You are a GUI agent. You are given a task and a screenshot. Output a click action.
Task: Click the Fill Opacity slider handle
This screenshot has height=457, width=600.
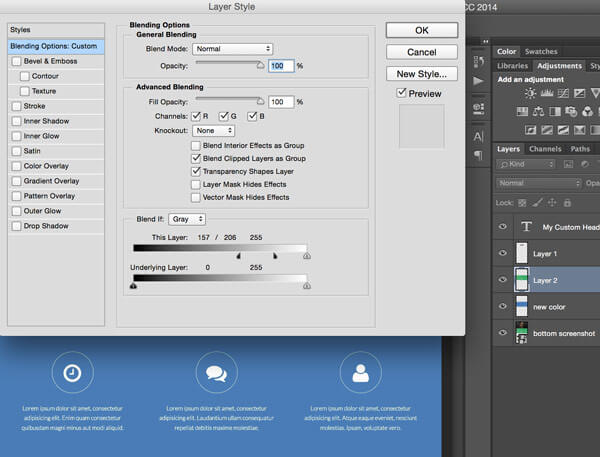[x=260, y=101]
